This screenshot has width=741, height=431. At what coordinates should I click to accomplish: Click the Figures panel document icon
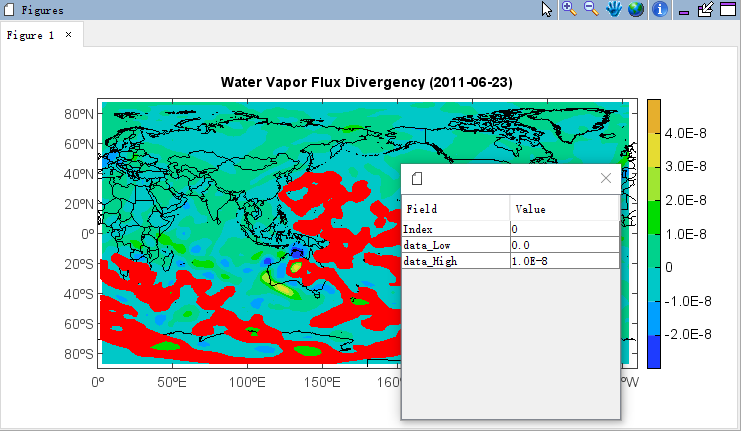point(9,9)
